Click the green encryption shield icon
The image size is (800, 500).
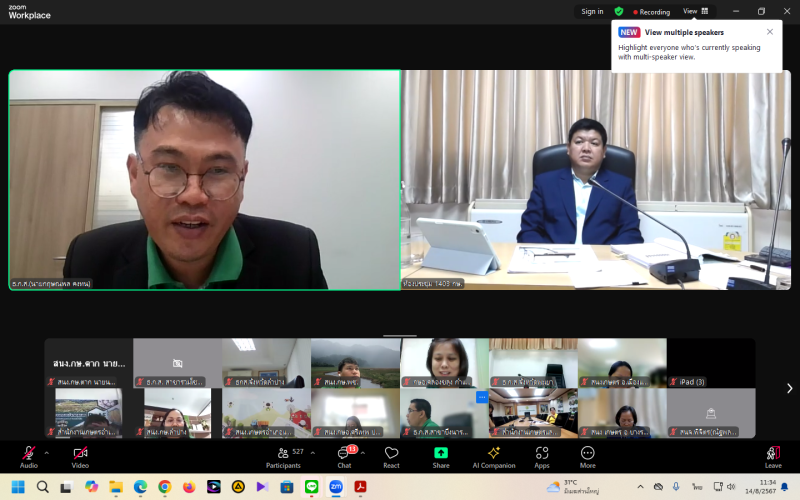pyautogui.click(x=619, y=12)
